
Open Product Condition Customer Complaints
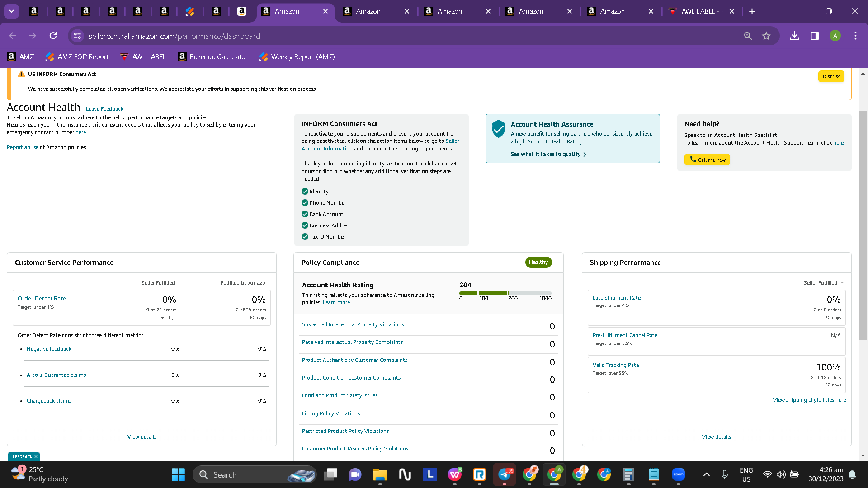(351, 378)
